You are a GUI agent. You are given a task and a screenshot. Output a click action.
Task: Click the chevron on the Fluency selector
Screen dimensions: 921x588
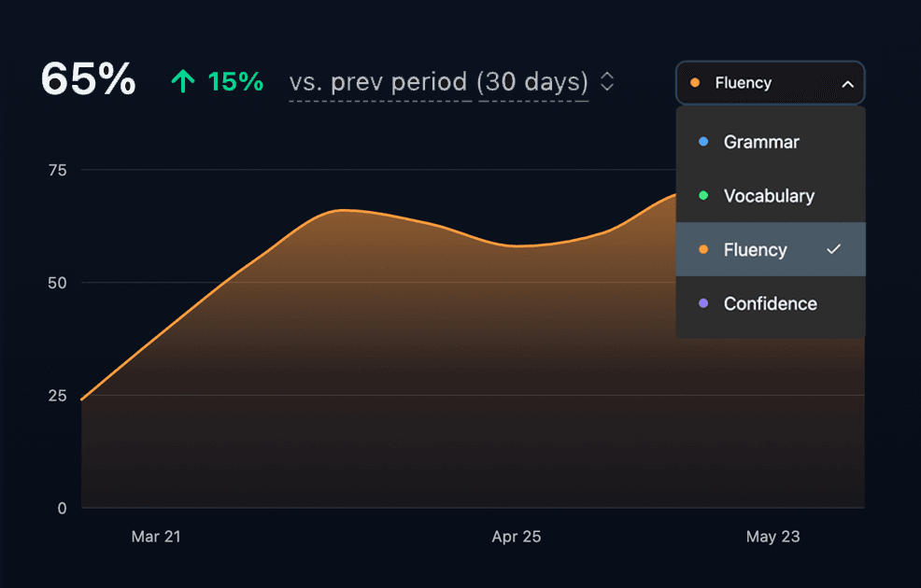848,83
